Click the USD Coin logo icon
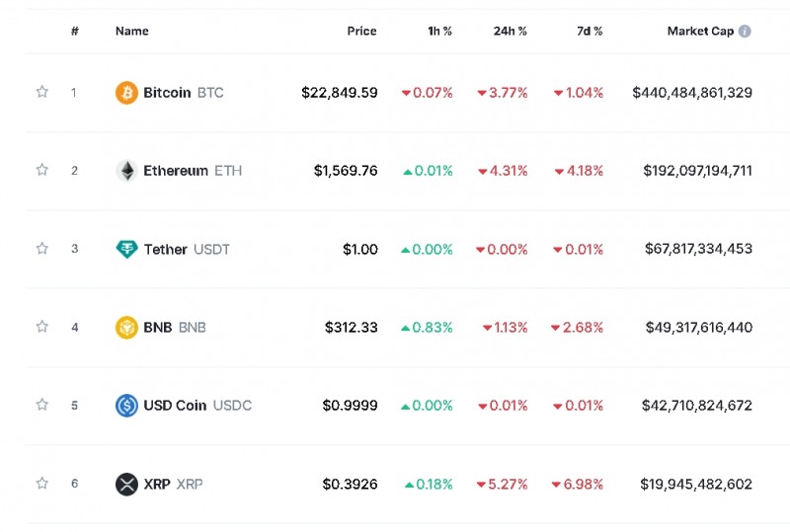Screen dimensions: 790x532 [x=126, y=405]
